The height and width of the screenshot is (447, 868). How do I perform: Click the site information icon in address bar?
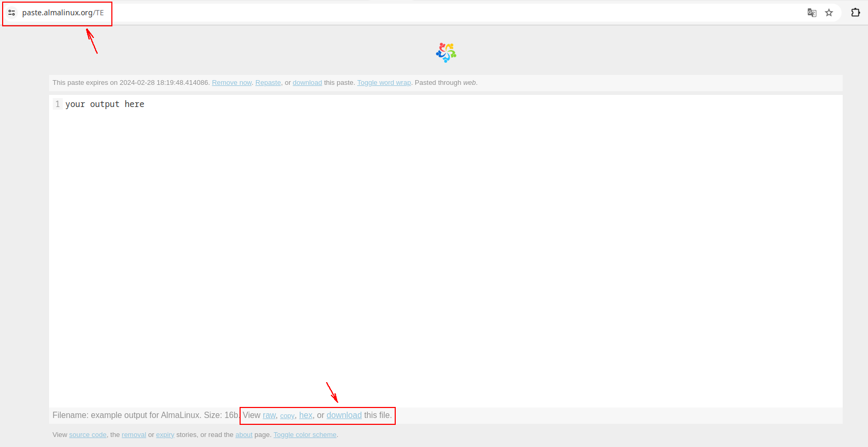(12, 13)
